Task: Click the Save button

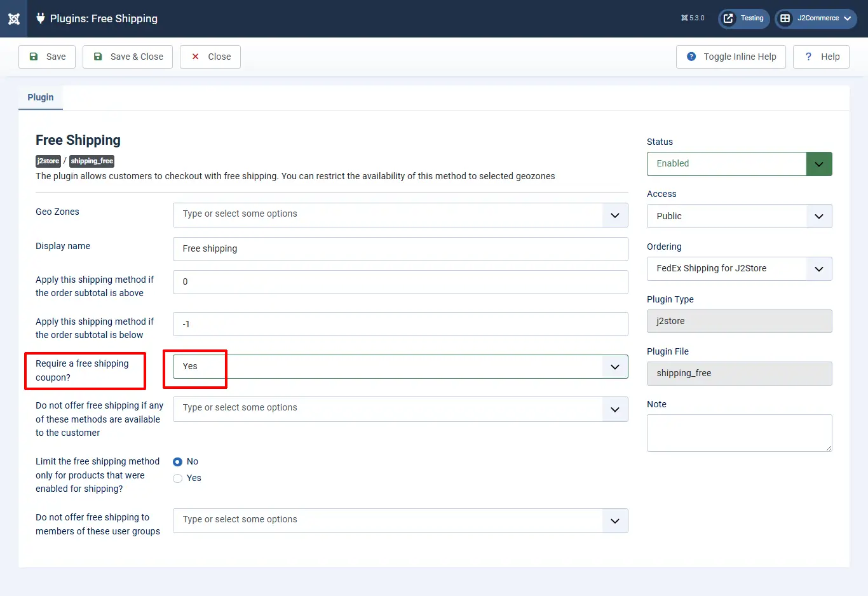Action: 47,57
